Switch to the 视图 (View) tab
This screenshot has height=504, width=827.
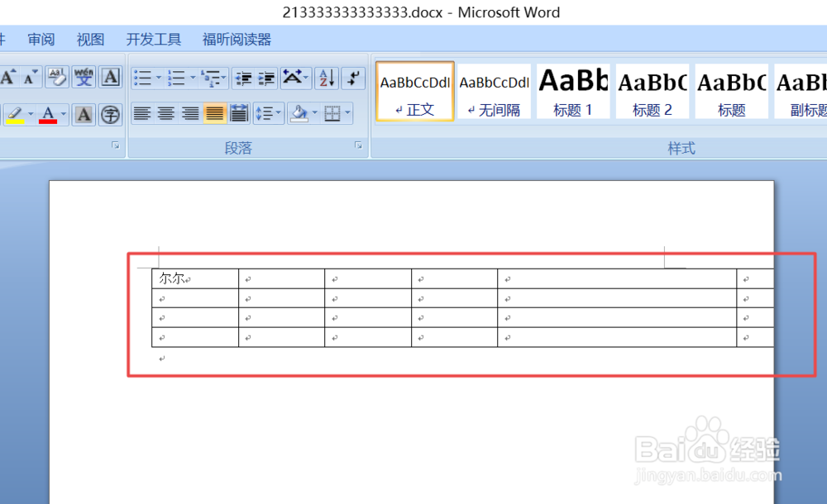tap(90, 40)
